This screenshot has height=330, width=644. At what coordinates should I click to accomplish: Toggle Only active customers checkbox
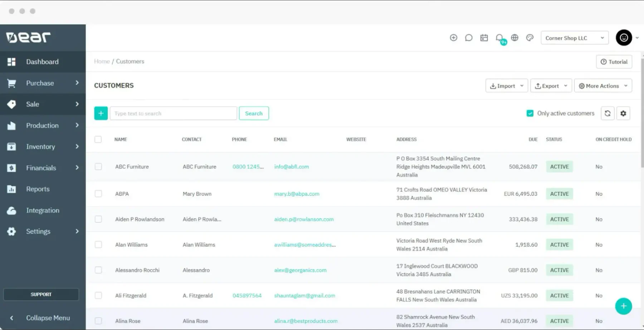click(x=530, y=113)
